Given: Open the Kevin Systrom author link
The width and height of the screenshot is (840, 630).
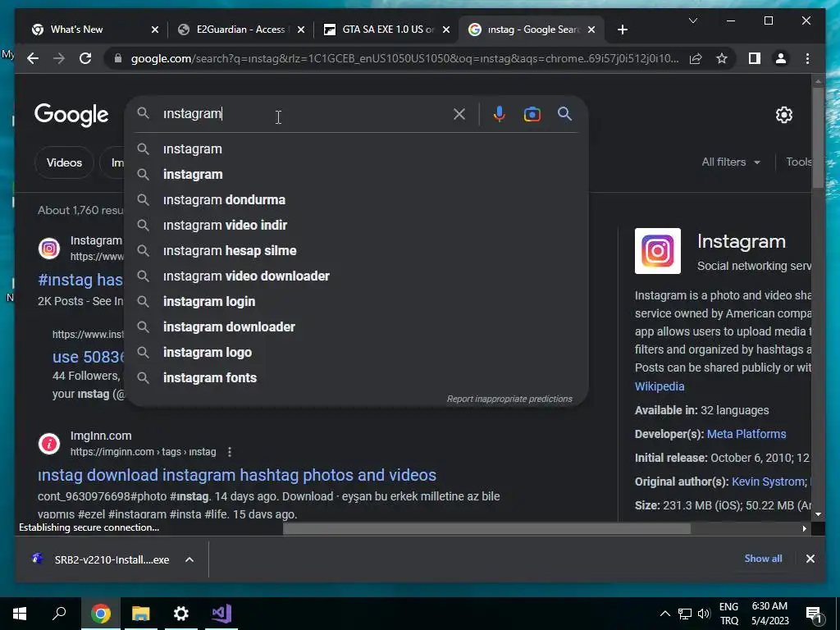Looking at the screenshot, I should pos(769,482).
